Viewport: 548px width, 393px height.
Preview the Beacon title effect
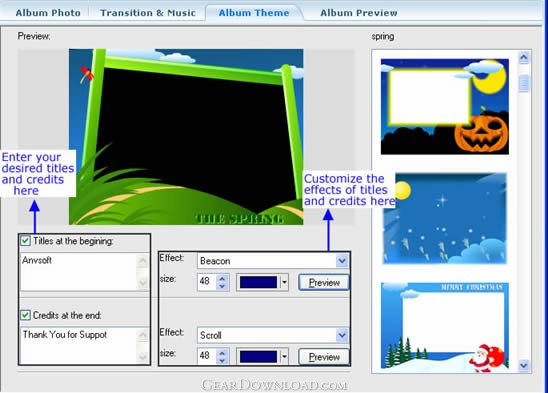tap(324, 283)
